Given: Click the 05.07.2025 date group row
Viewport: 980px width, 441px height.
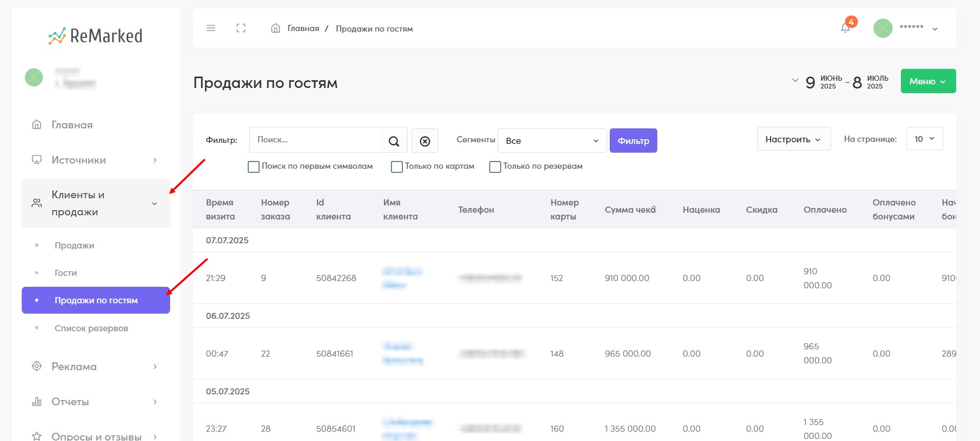Looking at the screenshot, I should coord(574,391).
